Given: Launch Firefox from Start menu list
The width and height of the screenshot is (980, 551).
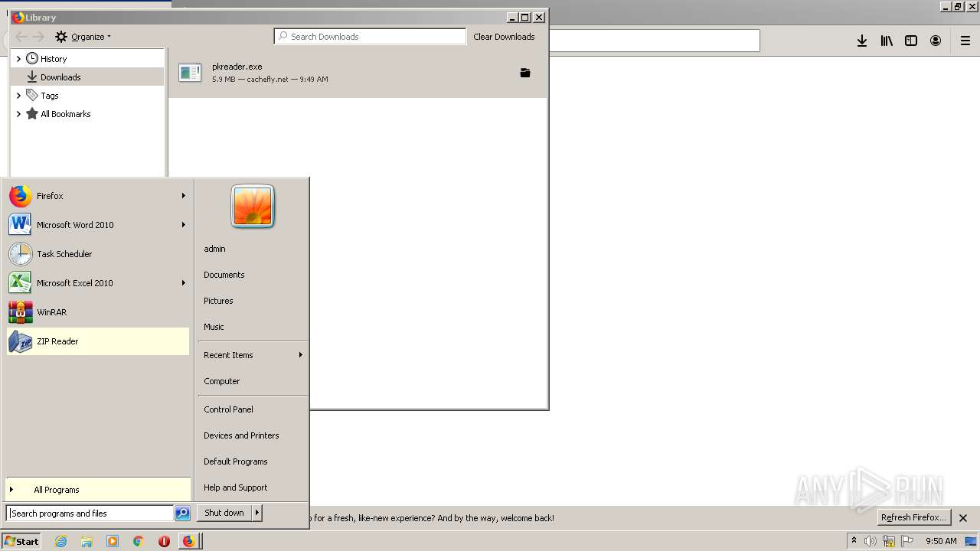Looking at the screenshot, I should [x=98, y=196].
